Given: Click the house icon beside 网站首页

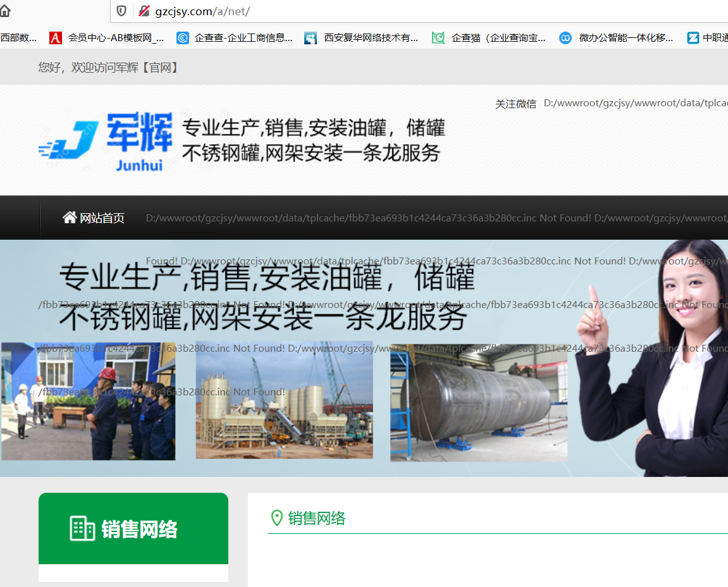Looking at the screenshot, I should pos(70,218).
